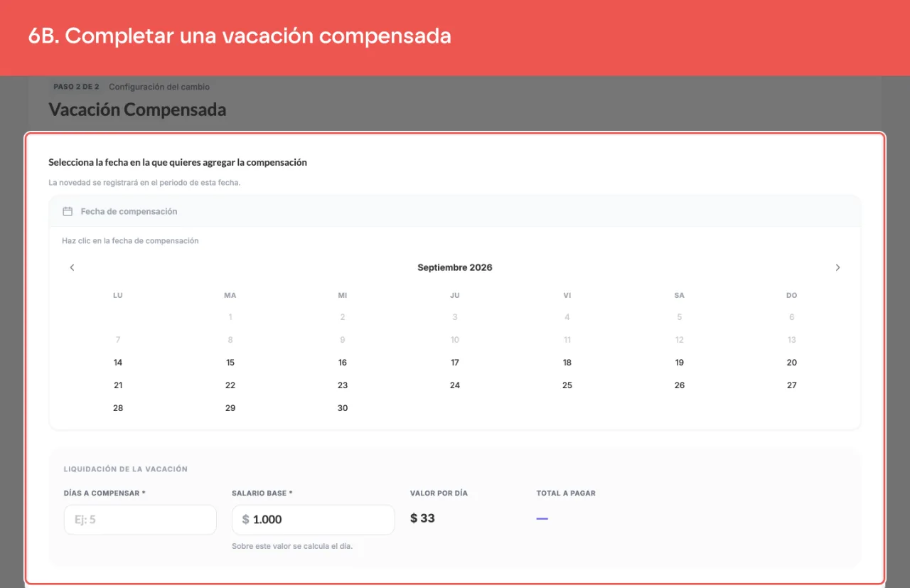Pick Saturday 19 on the calendar
910x588 pixels.
pos(680,363)
